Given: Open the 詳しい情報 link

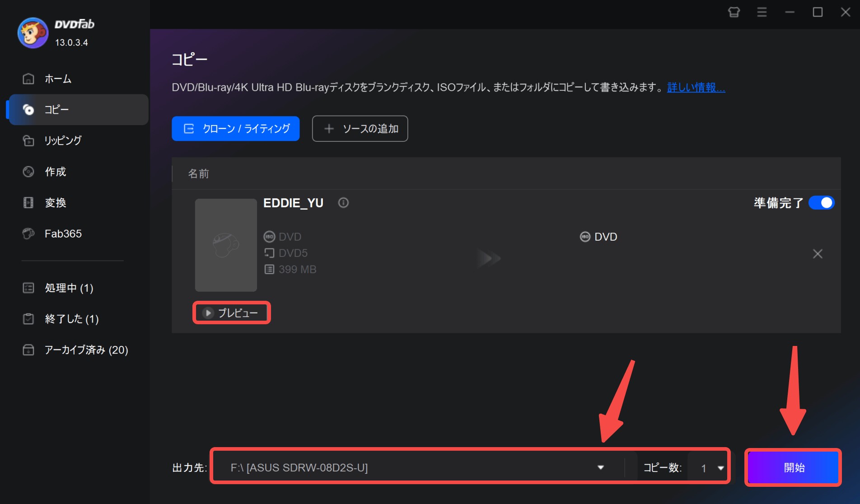Looking at the screenshot, I should point(696,87).
